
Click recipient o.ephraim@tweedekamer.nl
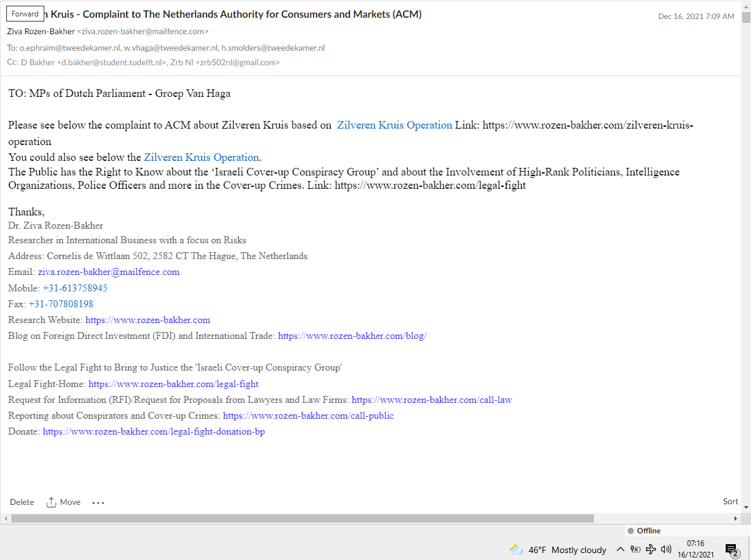70,48
